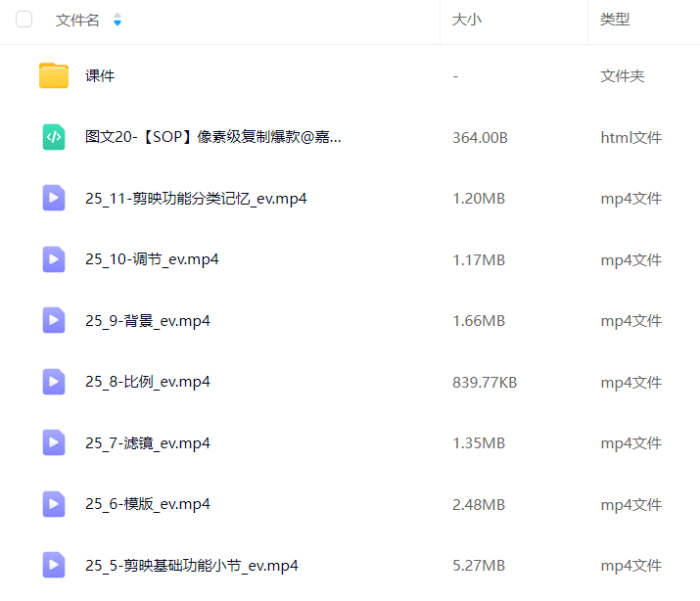Select the 1.17MB size cell

coord(479,259)
